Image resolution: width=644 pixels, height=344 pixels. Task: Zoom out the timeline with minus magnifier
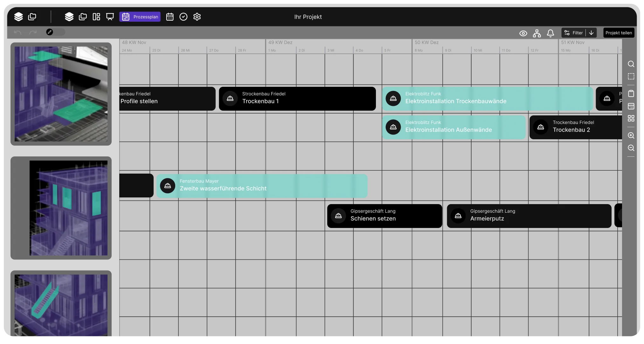(631, 148)
